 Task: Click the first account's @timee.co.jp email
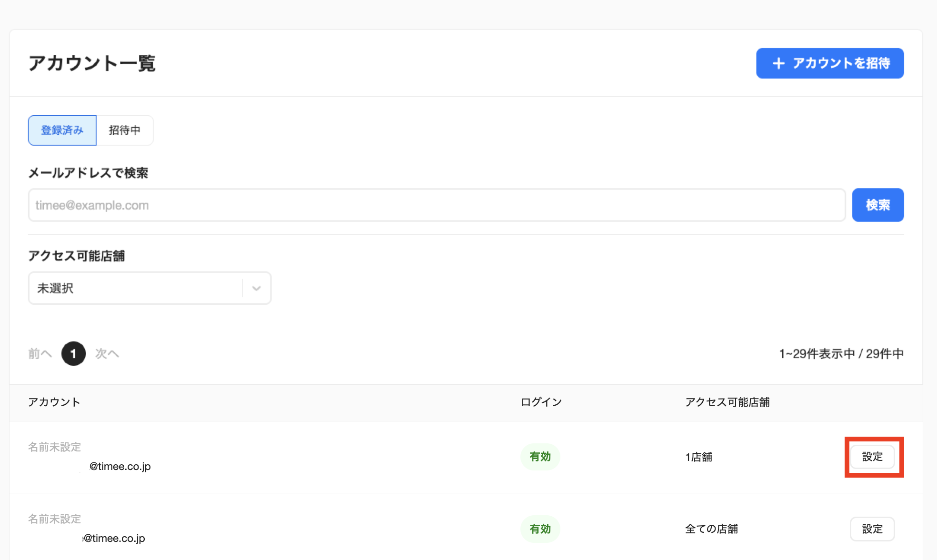point(120,467)
